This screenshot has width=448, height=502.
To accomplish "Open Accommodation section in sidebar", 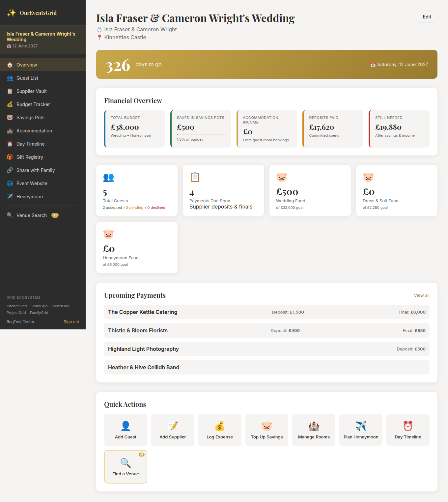I will click(x=43, y=131).
